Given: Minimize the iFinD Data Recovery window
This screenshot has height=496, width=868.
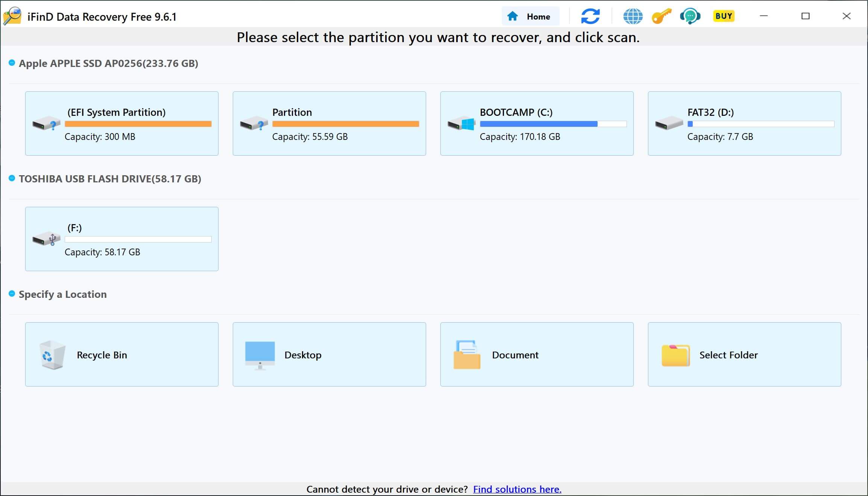Looking at the screenshot, I should click(x=763, y=16).
